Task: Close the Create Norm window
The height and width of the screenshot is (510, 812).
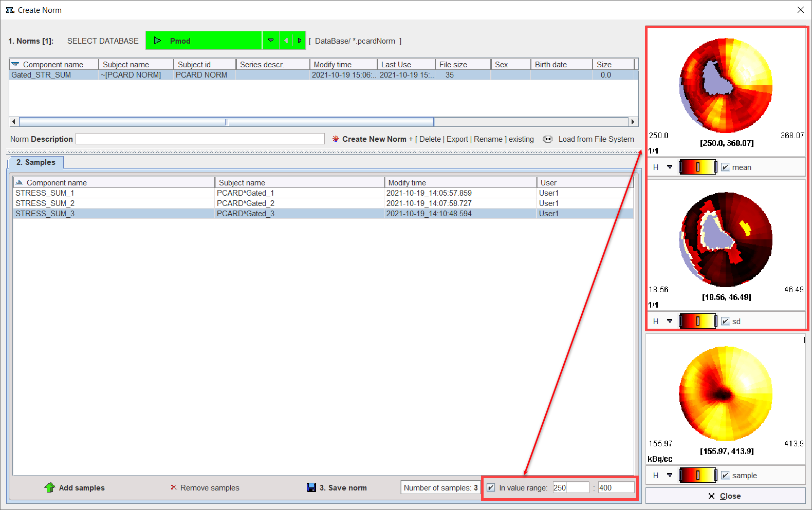Action: 800,10
